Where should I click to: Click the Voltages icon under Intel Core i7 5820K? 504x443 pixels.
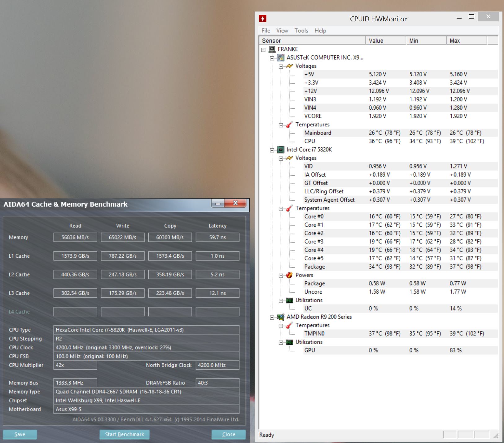pos(289,158)
